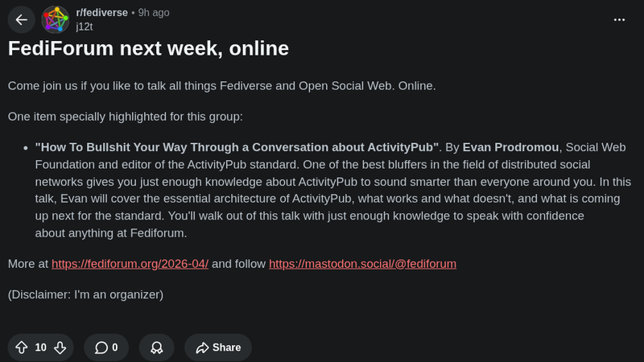Image resolution: width=644 pixels, height=362 pixels.
Task: Visit the r/fediverse subreddit link
Action: coord(101,13)
